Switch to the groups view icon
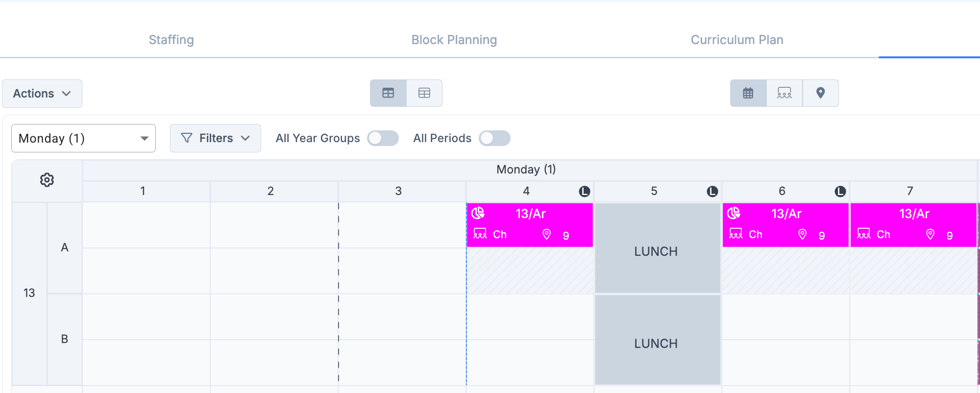Screen dimensions: 980x393 [784, 93]
